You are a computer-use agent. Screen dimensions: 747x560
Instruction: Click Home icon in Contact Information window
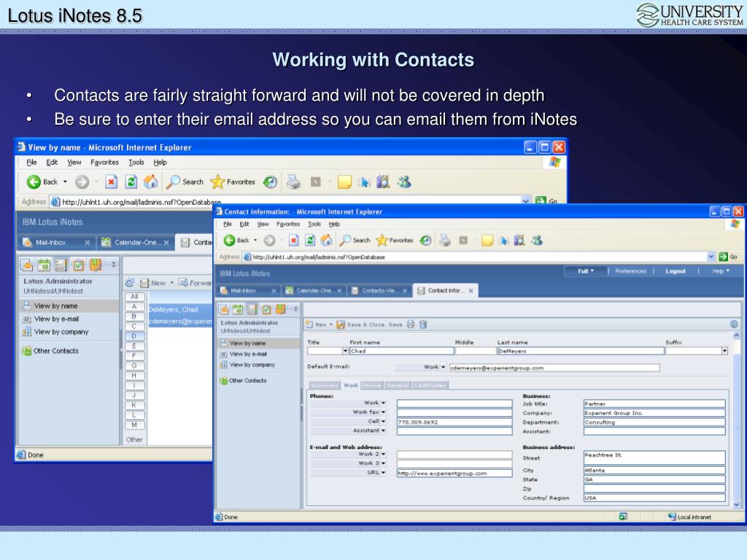[x=326, y=240]
